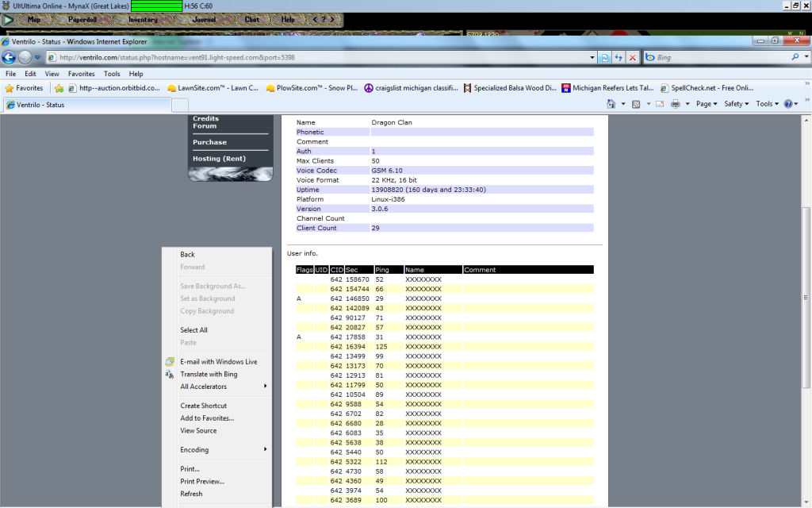This screenshot has height=508, width=812.
Task: Expand the Encoding submenu
Action: click(x=217, y=450)
